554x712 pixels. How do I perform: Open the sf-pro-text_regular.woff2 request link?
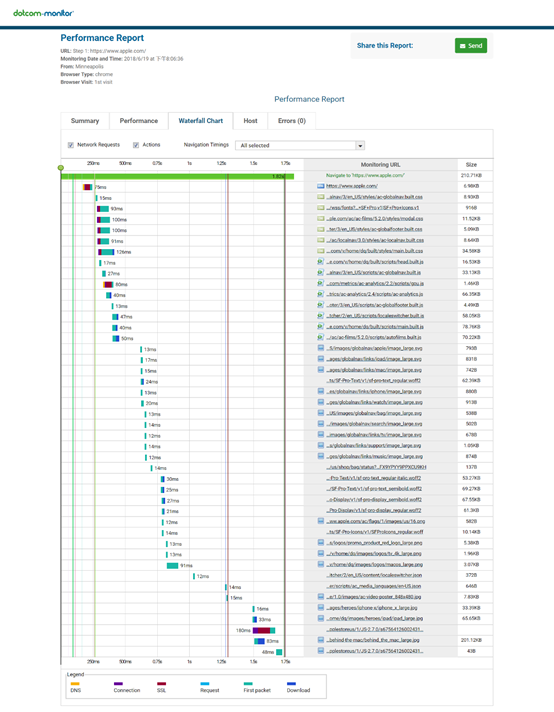click(x=374, y=381)
